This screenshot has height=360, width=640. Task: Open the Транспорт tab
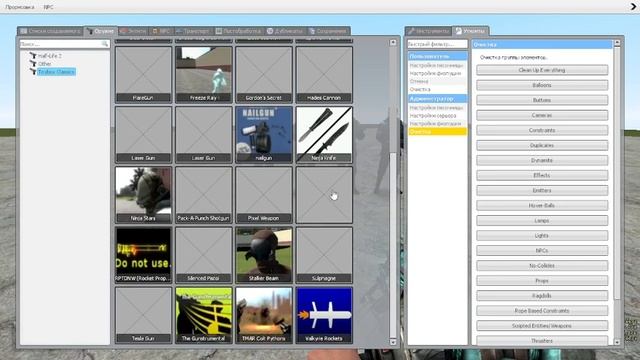[193, 31]
